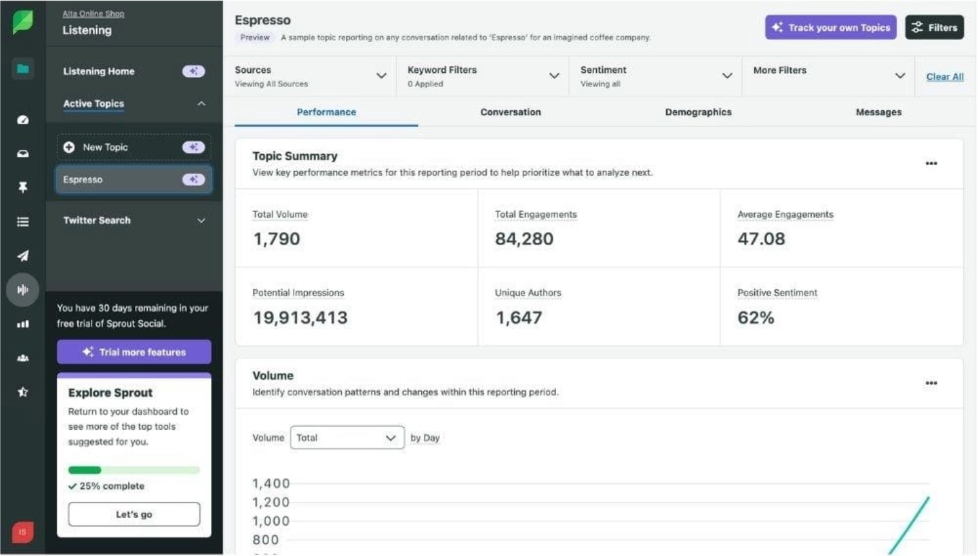Select the Espresso topic in sidebar

134,180
